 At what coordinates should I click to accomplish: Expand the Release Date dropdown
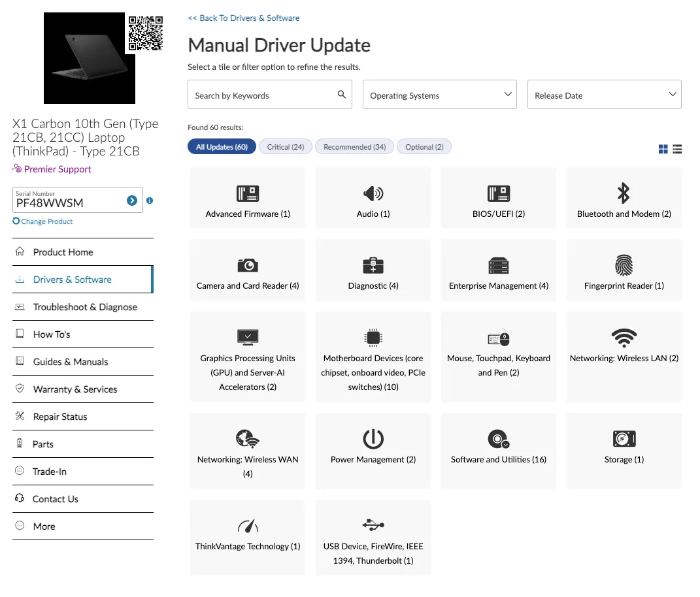[604, 95]
